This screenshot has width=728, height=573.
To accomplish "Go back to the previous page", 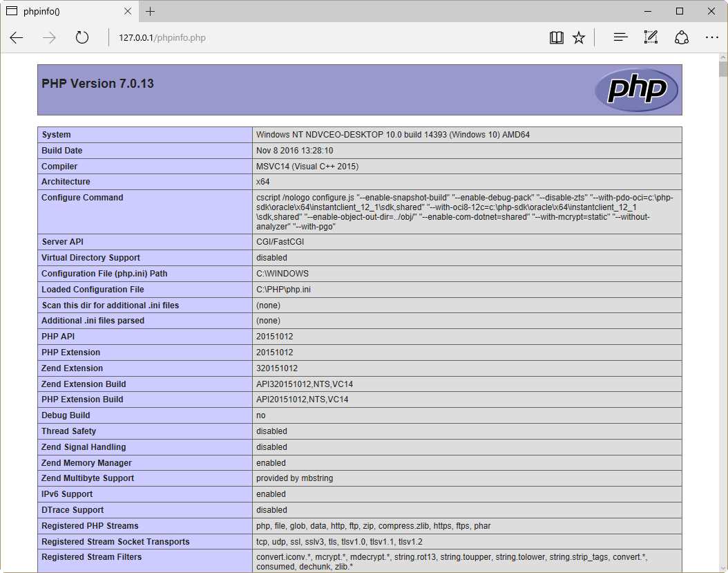I will click(17, 38).
